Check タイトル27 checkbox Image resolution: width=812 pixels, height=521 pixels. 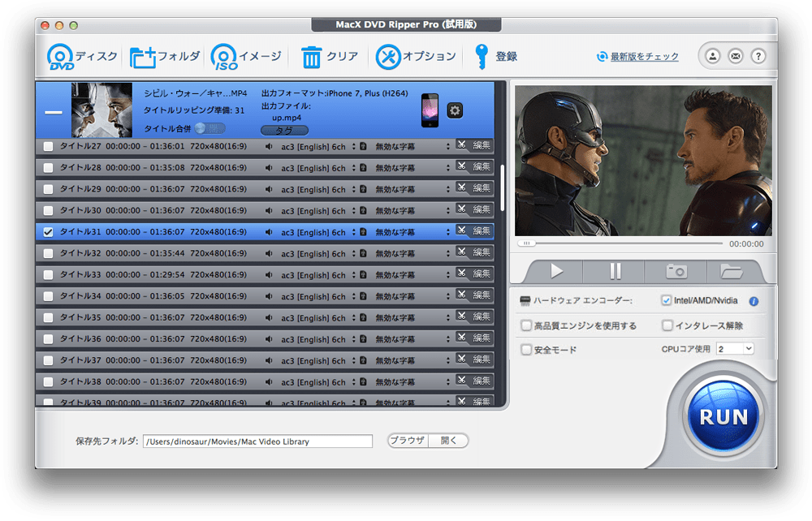[48, 146]
